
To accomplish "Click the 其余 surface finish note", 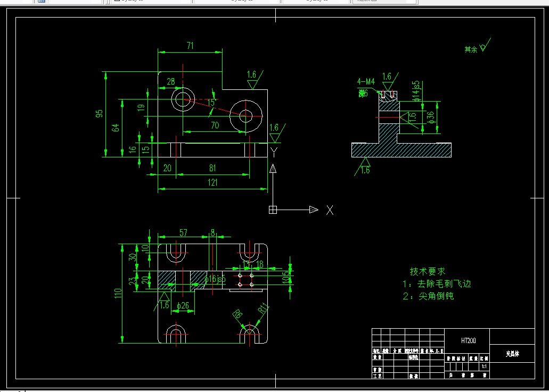I will tap(471, 49).
